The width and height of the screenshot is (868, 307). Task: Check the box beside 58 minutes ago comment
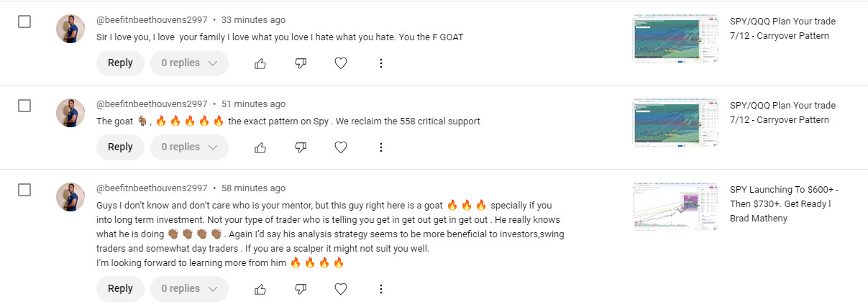[24, 190]
